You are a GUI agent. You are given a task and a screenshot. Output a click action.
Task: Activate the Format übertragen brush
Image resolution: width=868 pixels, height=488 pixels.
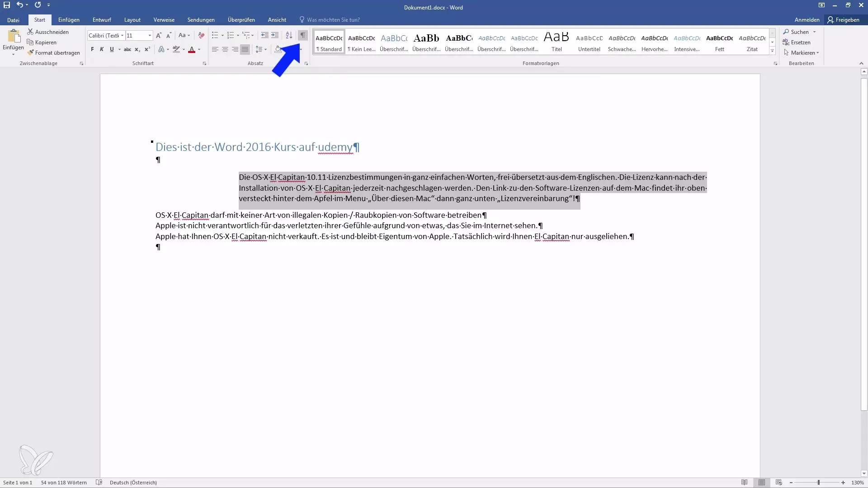pyautogui.click(x=53, y=53)
